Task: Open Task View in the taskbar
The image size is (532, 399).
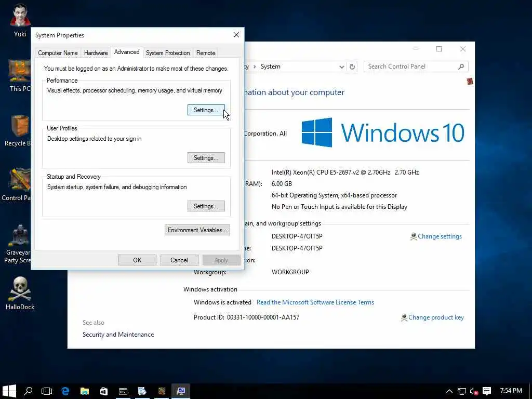Action: tap(46, 391)
